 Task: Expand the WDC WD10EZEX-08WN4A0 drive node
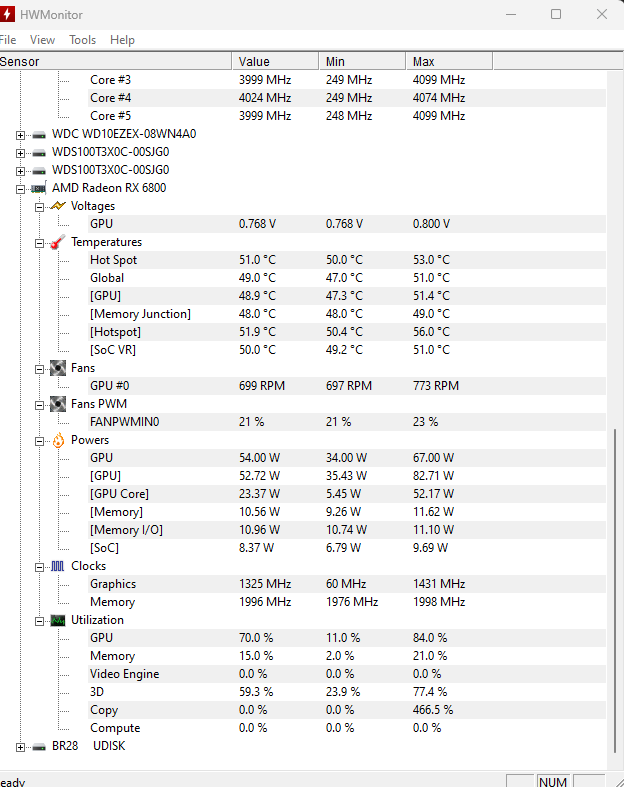point(21,134)
